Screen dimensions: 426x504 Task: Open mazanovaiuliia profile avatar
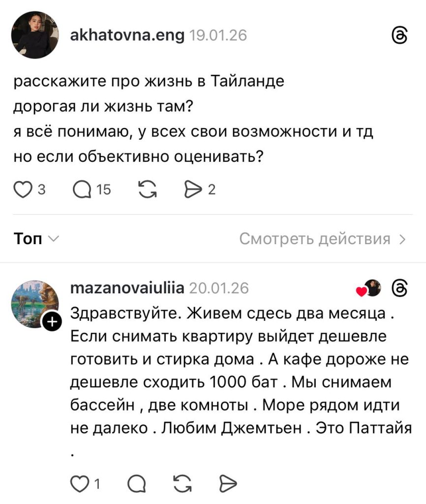[34, 304]
